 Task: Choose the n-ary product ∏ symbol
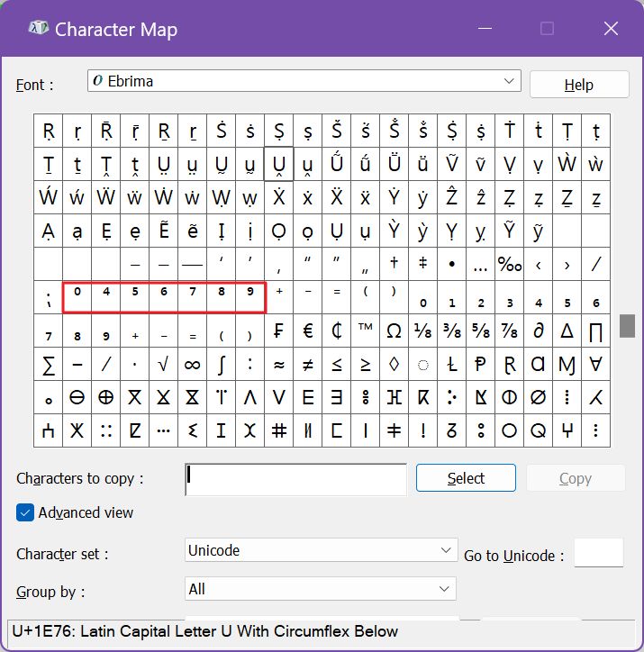tap(595, 331)
